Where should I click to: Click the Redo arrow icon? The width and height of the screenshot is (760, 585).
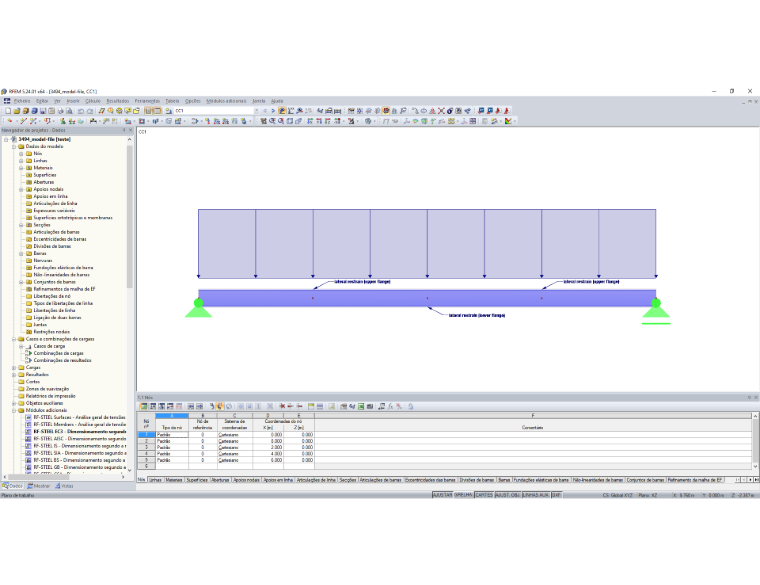[90, 111]
